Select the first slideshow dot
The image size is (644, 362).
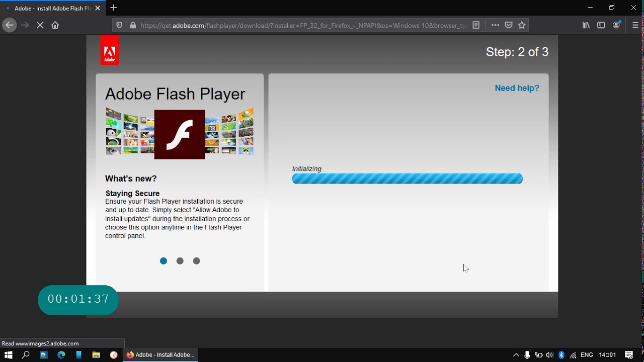(164, 261)
